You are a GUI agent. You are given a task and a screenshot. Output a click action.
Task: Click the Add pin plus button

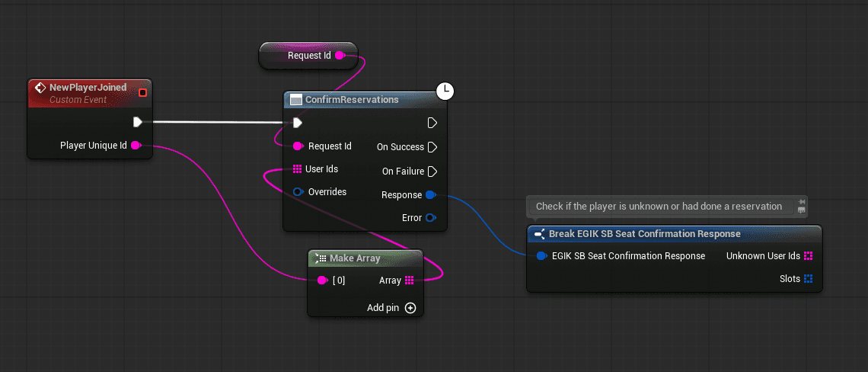tap(410, 308)
